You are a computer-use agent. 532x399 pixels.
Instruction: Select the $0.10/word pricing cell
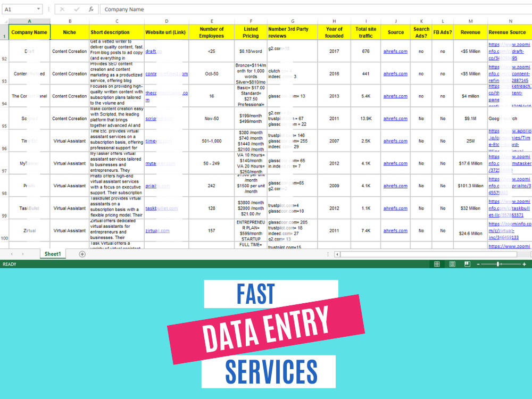251,51
